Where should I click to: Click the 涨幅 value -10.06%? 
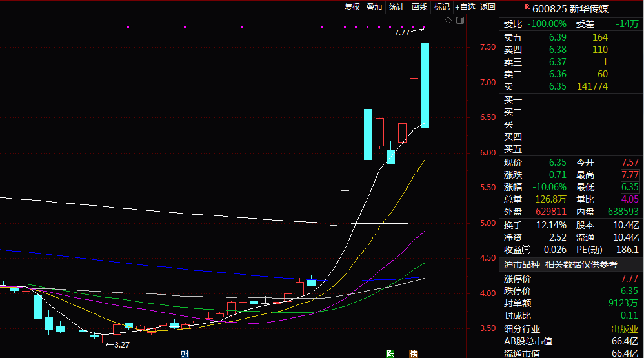tap(550, 187)
